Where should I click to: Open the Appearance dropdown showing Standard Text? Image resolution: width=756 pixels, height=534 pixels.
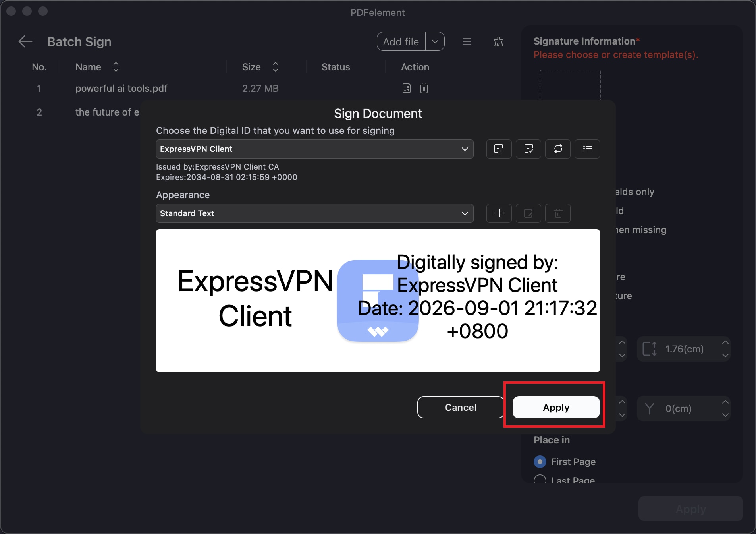point(314,213)
